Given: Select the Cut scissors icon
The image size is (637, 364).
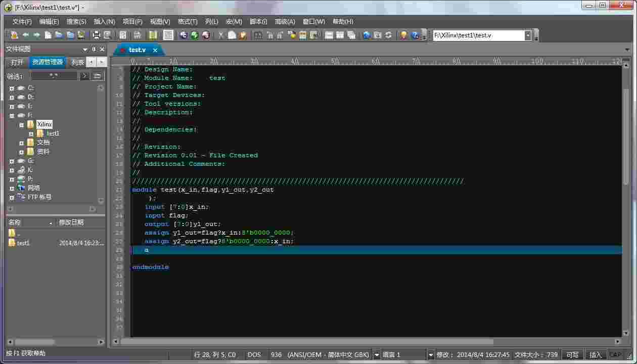Looking at the screenshot, I should point(220,35).
